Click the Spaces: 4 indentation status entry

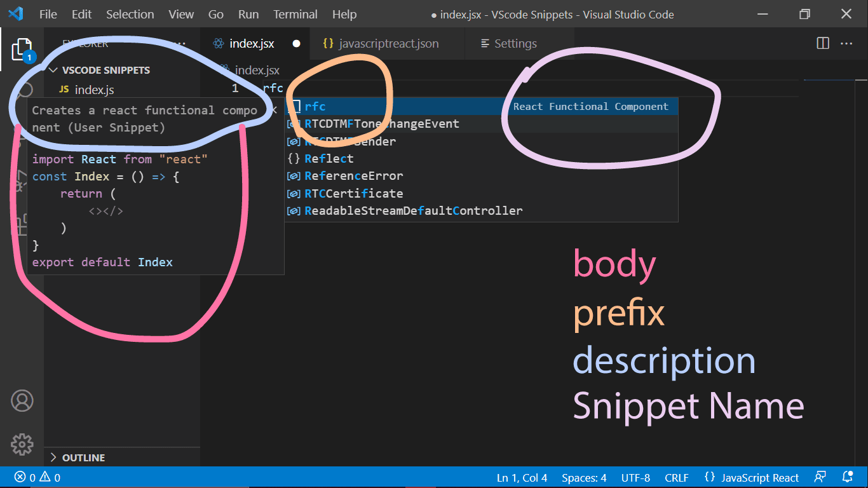click(584, 478)
